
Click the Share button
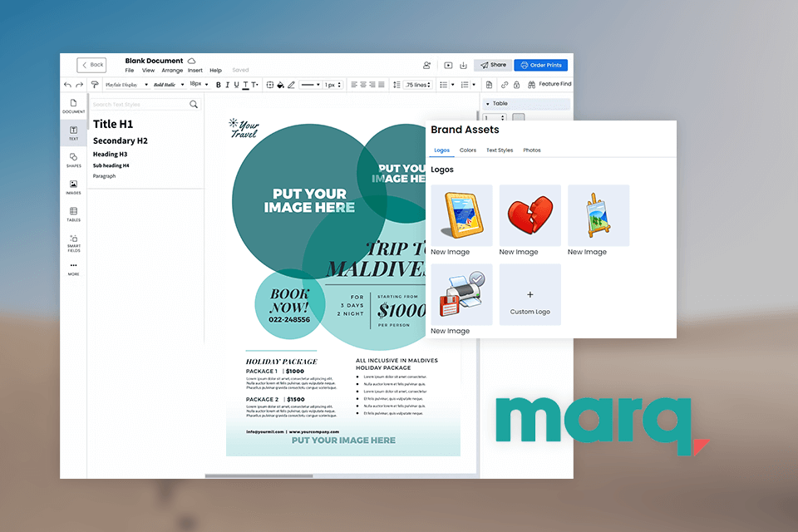click(493, 65)
